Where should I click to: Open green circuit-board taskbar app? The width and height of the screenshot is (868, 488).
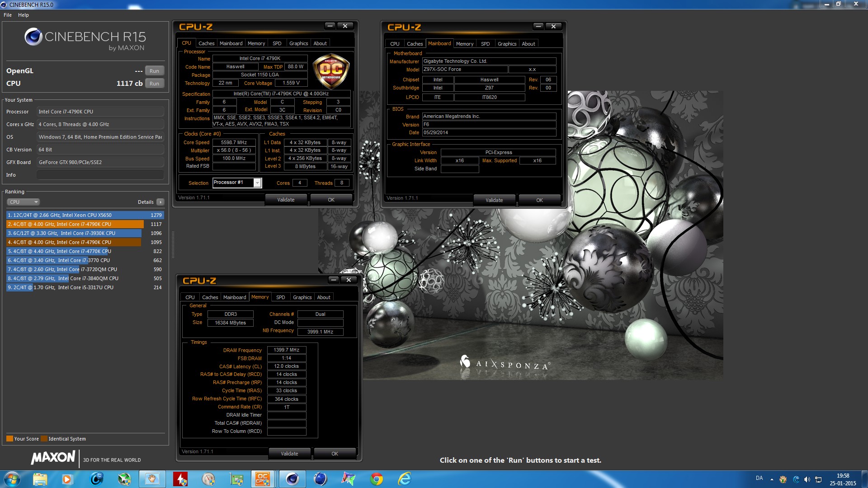(x=236, y=479)
